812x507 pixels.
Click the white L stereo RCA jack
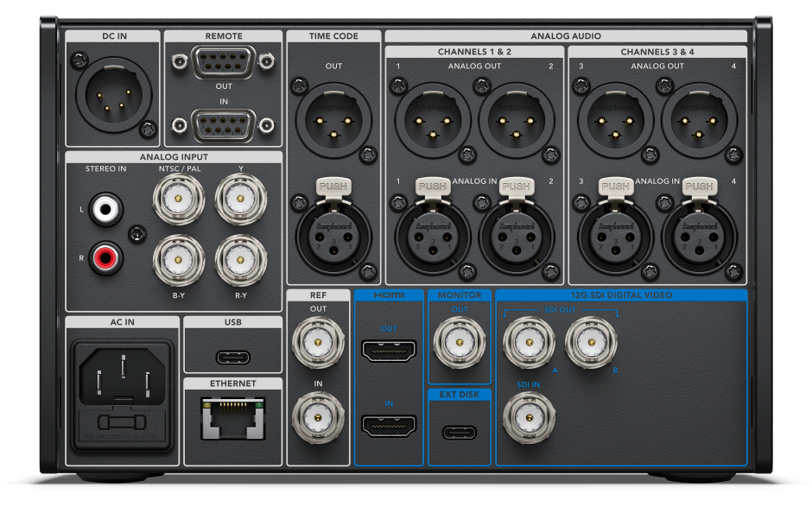click(105, 209)
